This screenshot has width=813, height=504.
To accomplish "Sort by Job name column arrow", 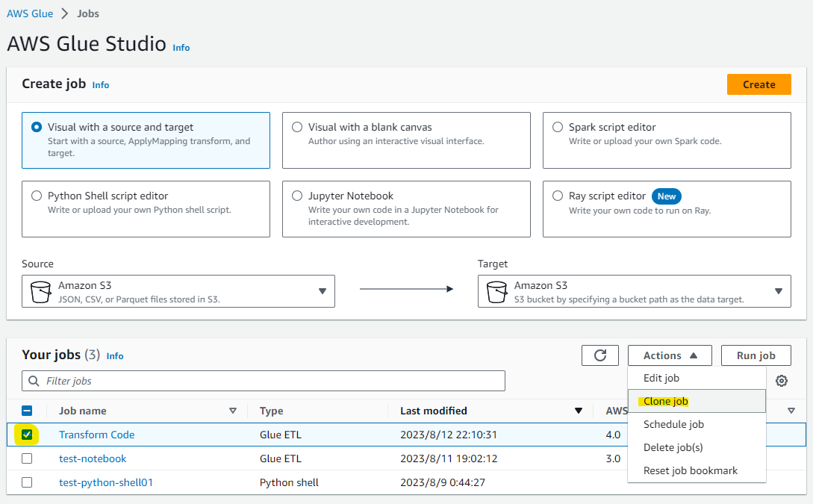I will click(x=232, y=411).
